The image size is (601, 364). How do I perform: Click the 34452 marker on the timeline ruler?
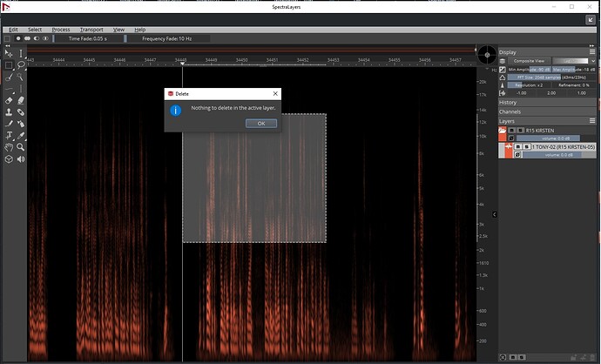[x=302, y=60]
